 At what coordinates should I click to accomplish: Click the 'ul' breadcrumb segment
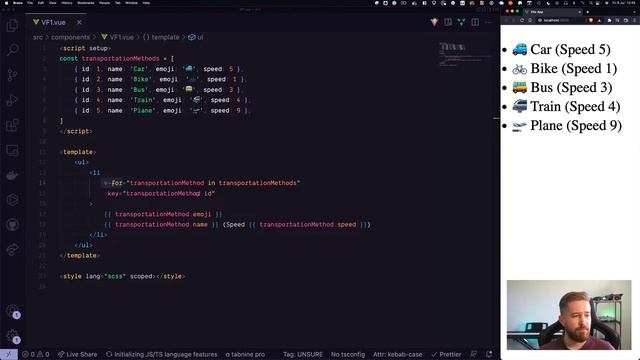click(x=196, y=37)
